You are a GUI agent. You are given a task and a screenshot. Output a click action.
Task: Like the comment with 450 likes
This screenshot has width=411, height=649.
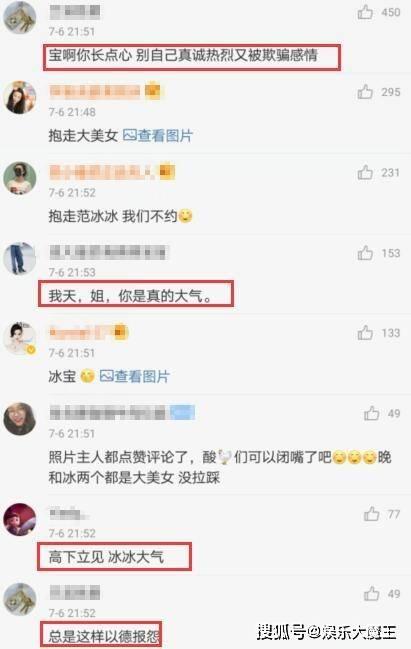pos(365,12)
